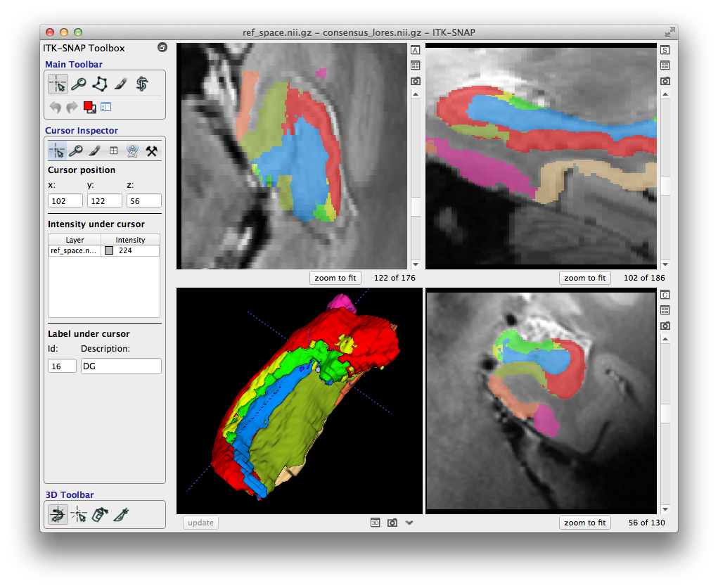Expand the 3D view options chevron

409,523
